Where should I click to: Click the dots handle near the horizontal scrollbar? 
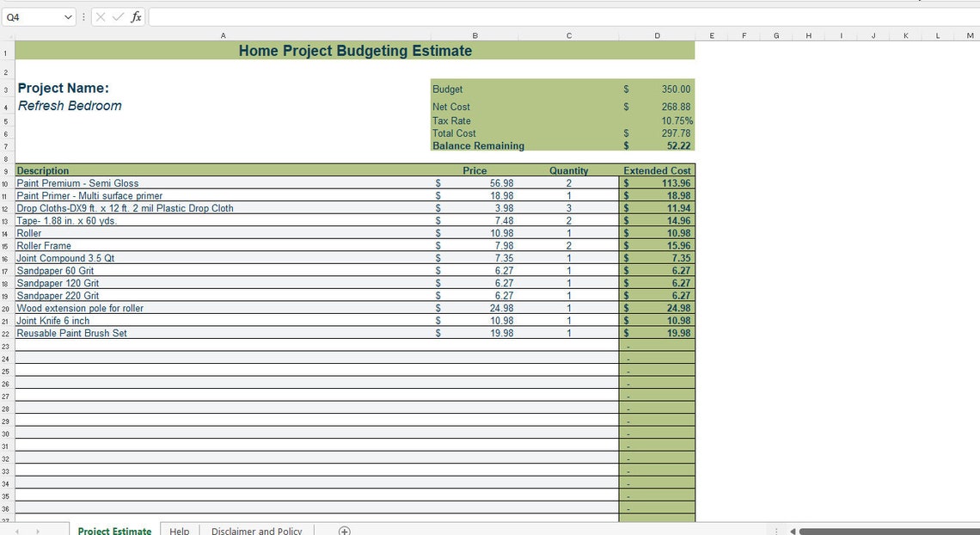click(x=776, y=530)
